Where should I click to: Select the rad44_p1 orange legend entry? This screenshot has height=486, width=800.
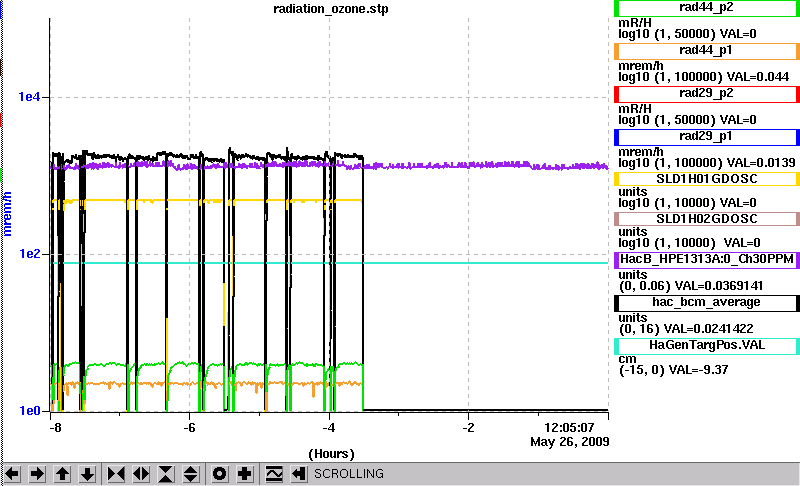click(x=707, y=51)
